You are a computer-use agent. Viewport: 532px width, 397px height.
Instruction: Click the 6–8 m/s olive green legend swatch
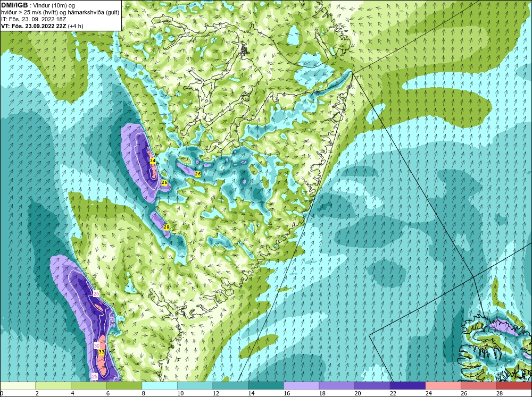pyautogui.click(x=124, y=385)
